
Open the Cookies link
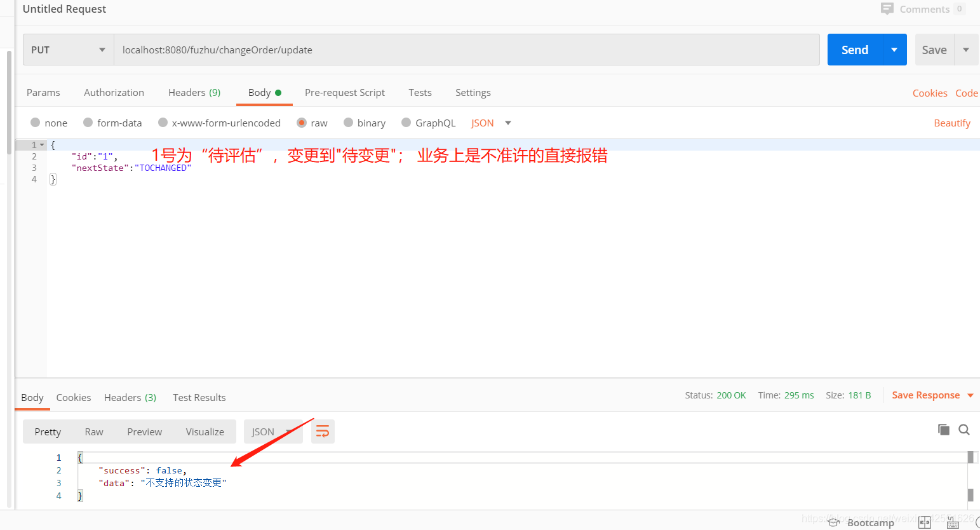coord(930,93)
